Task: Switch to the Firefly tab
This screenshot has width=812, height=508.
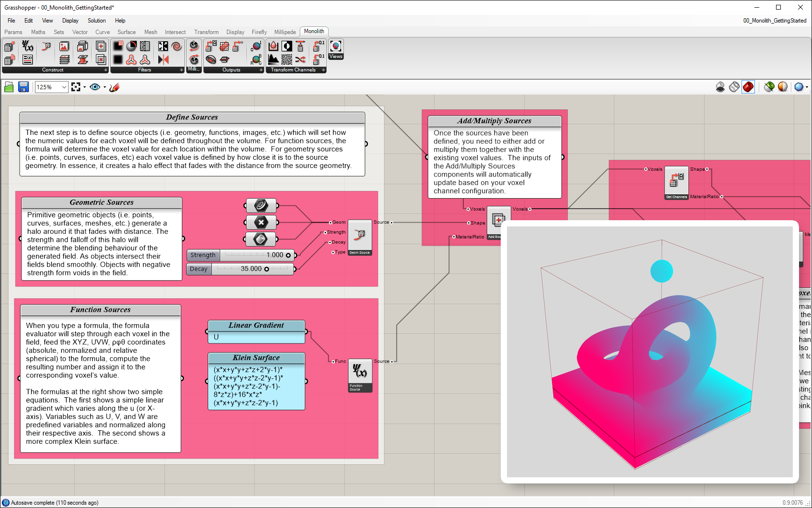Action: (x=259, y=32)
